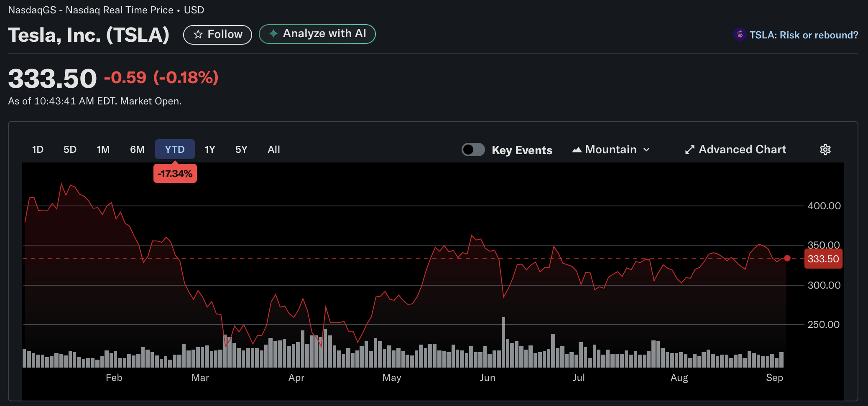
Task: Click the purple dollar icon near TSLA prompt
Action: [740, 34]
